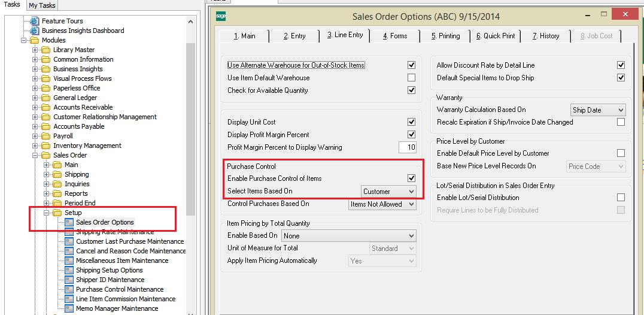Viewport: 644px width, 315px height.
Task: Select the Main subfolder under Sales Order
Action: click(x=71, y=165)
